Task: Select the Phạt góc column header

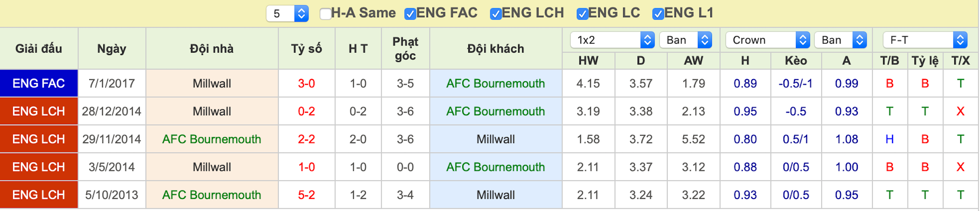Action: 405,49
